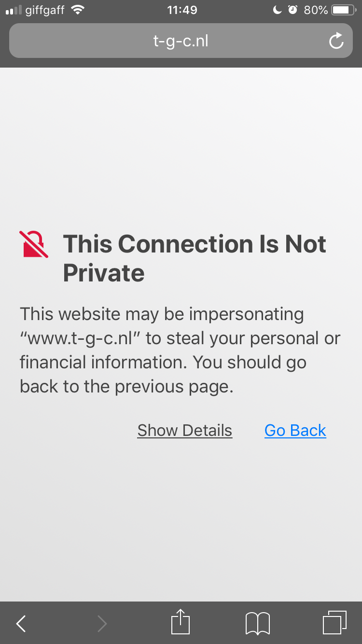Tap the t-g-c.nl address bar

coord(181,41)
